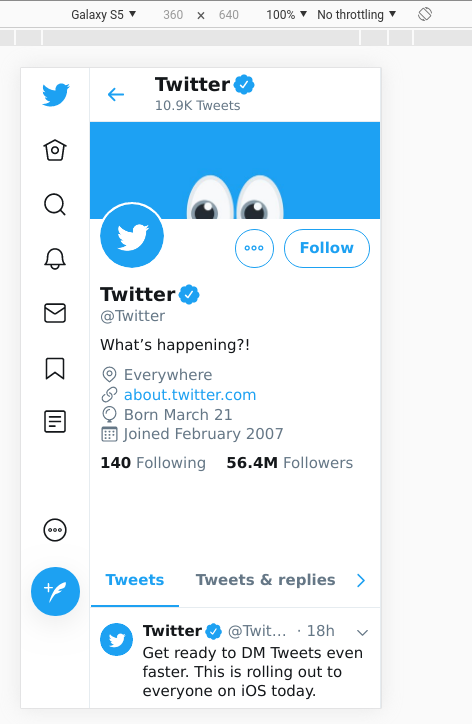Open the Messages envelope icon
The height and width of the screenshot is (724, 472).
pos(55,313)
